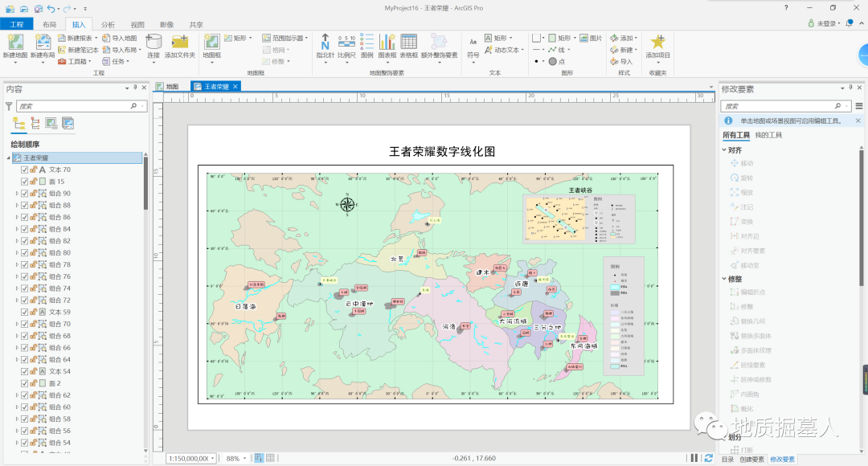Collapse the 修整 section in 修改要素

coord(724,279)
